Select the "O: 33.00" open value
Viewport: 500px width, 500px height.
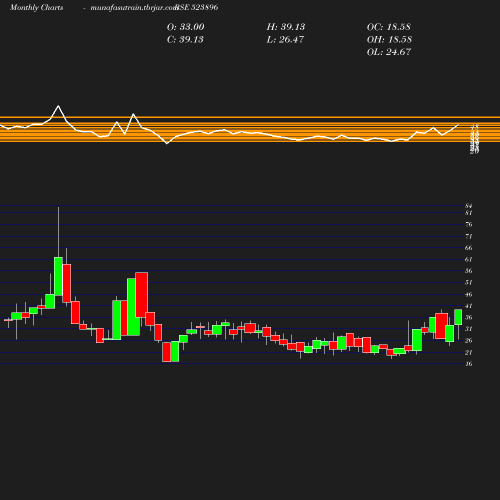(x=186, y=27)
